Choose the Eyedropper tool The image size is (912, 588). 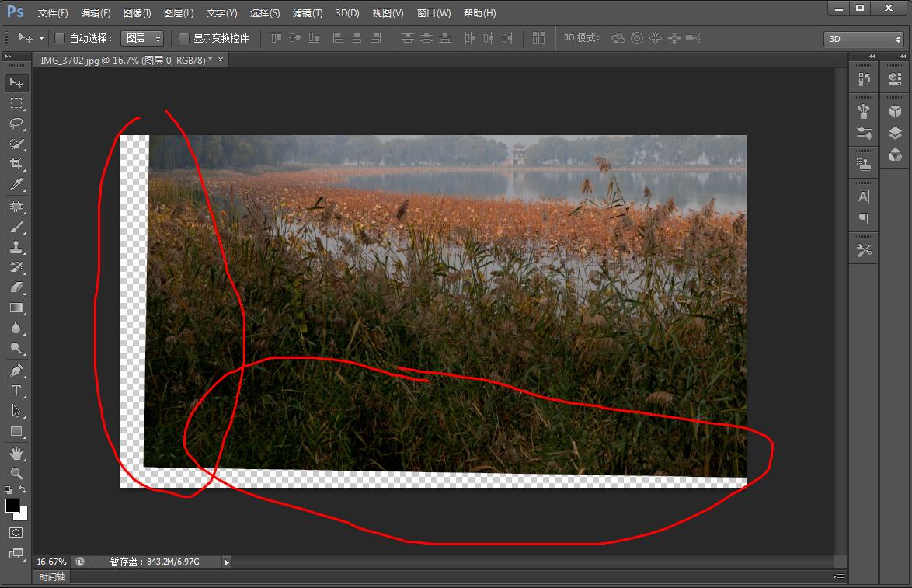[16, 184]
